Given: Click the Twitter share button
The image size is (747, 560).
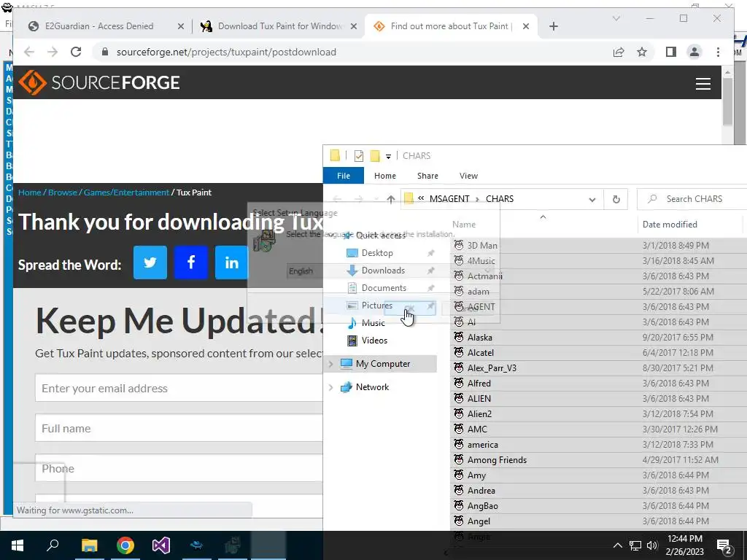Looking at the screenshot, I should (150, 262).
